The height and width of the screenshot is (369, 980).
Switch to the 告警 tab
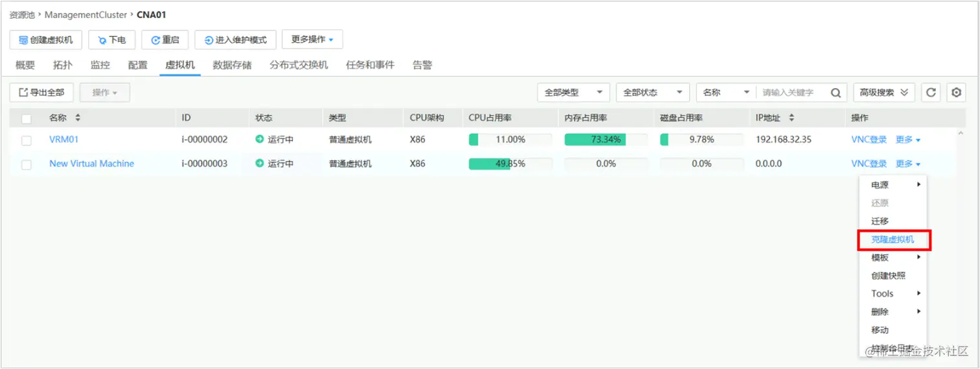tap(423, 65)
